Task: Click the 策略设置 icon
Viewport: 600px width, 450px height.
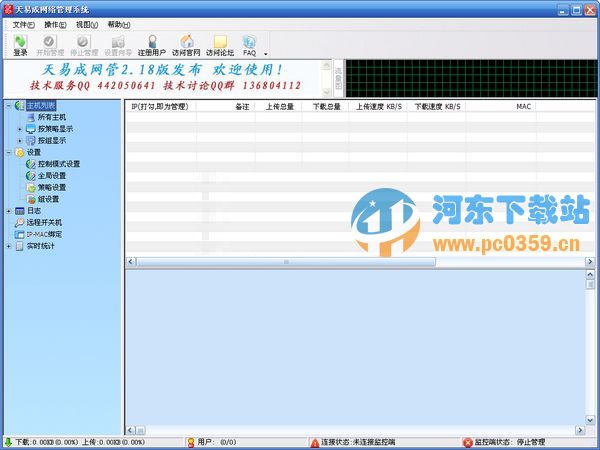Action: [31, 188]
